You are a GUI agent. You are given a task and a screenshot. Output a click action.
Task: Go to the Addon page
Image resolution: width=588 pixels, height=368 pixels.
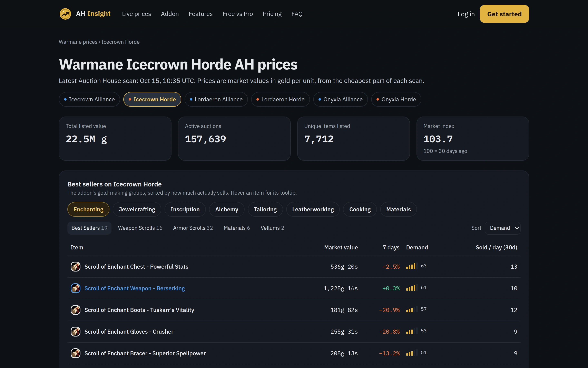click(x=170, y=14)
